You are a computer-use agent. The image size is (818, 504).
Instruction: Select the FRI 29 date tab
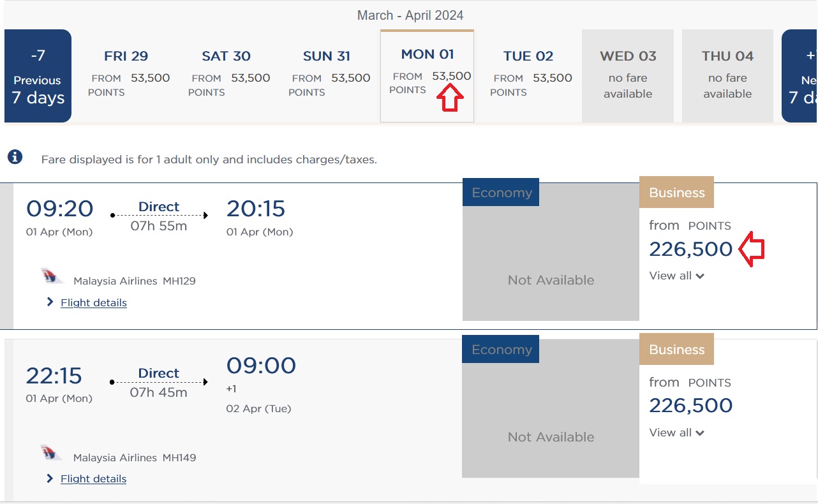pyautogui.click(x=126, y=75)
